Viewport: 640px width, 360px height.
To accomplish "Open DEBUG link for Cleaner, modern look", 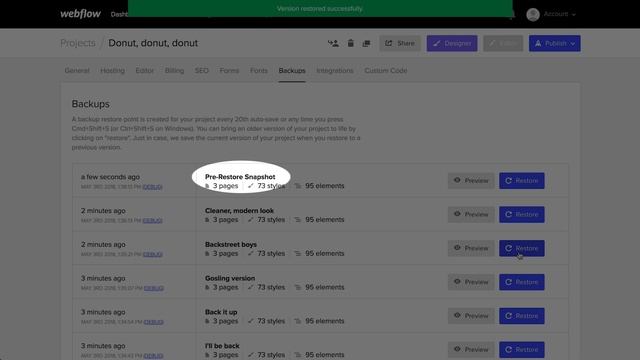I will 152,221.
